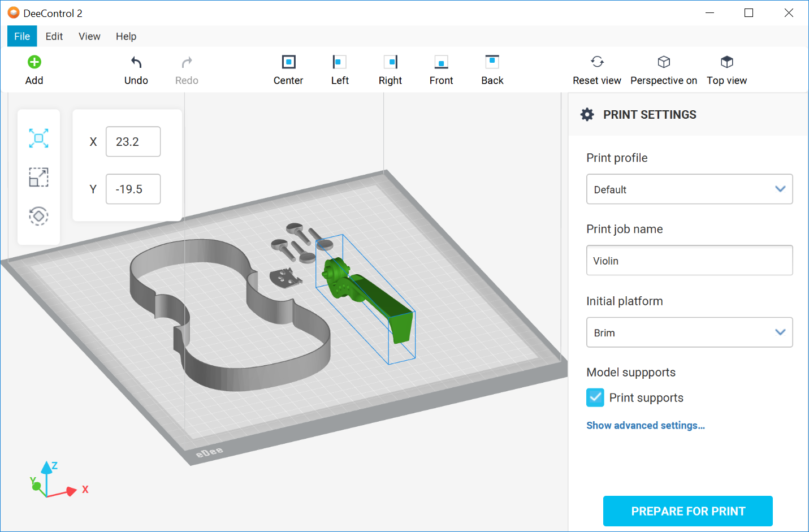Show advanced settings link
Image resolution: width=809 pixels, height=532 pixels.
tap(646, 426)
